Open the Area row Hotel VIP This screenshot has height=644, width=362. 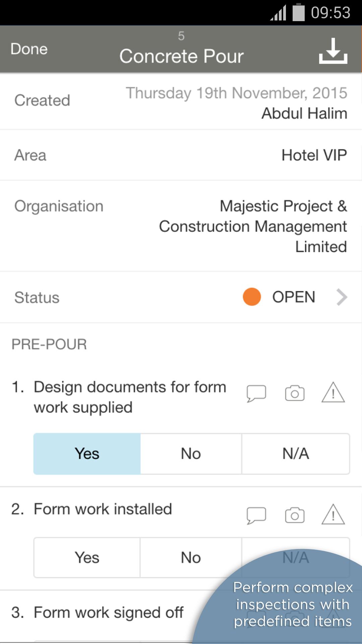[181, 155]
